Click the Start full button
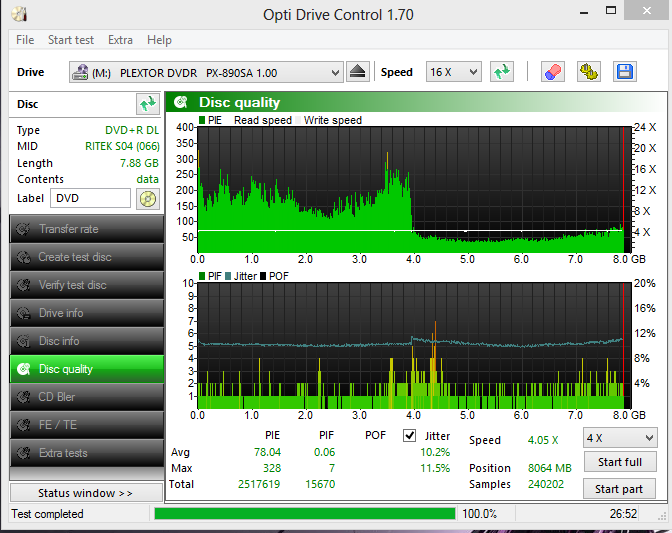The height and width of the screenshot is (533, 672). pos(620,462)
